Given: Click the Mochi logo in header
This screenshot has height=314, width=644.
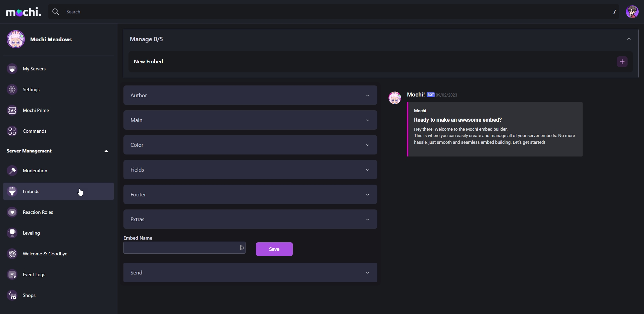Looking at the screenshot, I should coord(23,12).
